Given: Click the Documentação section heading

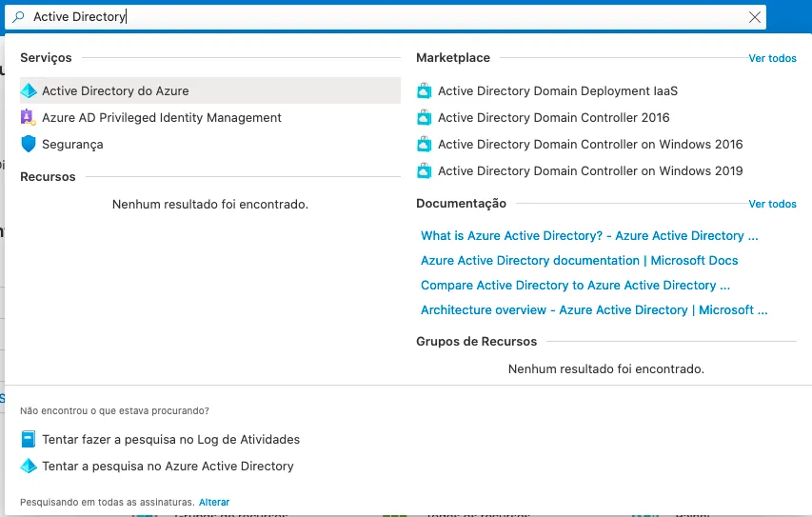Looking at the screenshot, I should (461, 204).
